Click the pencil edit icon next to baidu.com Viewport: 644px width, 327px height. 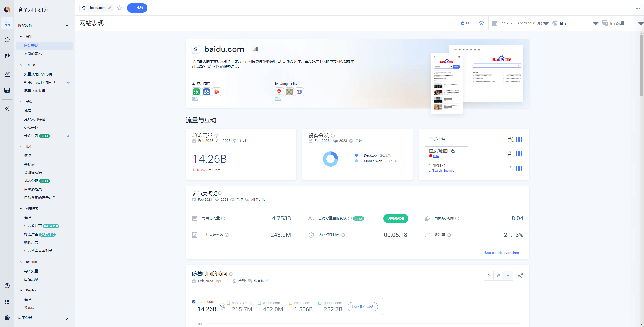tap(110, 8)
